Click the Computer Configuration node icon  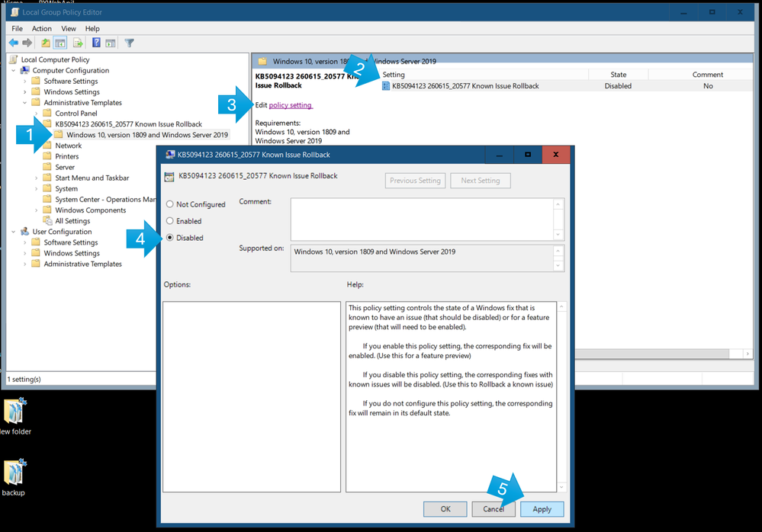pos(24,70)
